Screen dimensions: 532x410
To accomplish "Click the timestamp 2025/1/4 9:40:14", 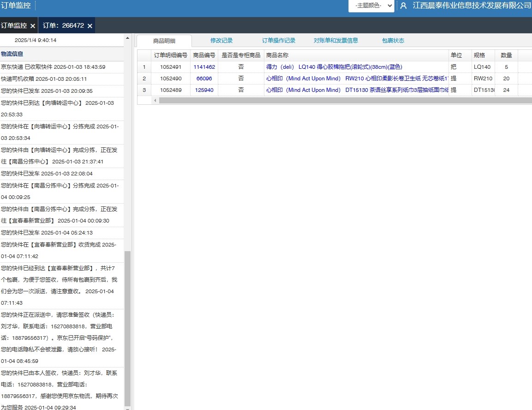I will click(35, 40).
